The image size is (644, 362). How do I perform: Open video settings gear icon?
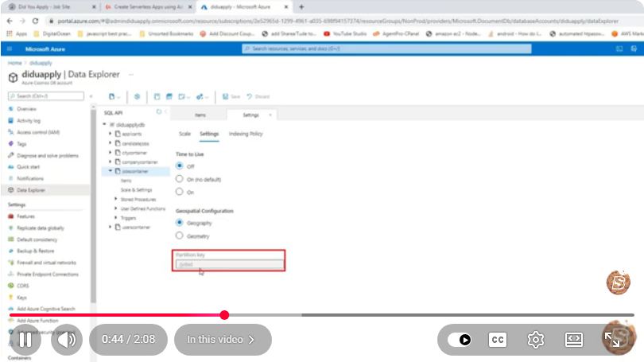pyautogui.click(x=536, y=340)
